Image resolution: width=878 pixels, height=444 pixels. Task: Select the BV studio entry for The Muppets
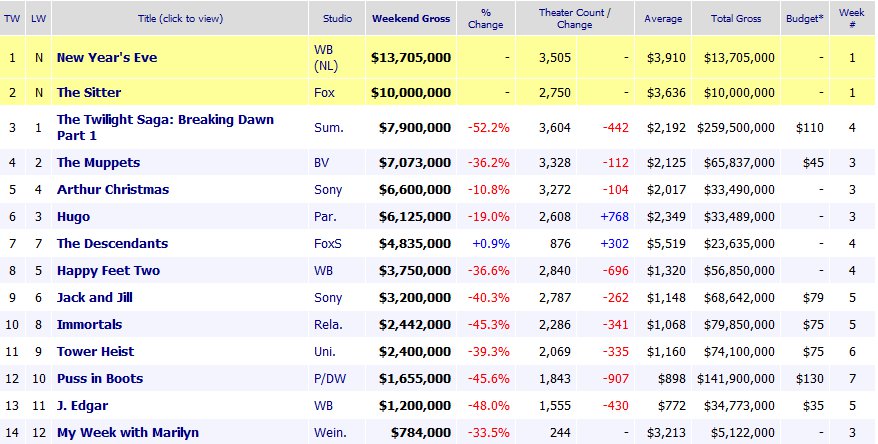[x=321, y=163]
